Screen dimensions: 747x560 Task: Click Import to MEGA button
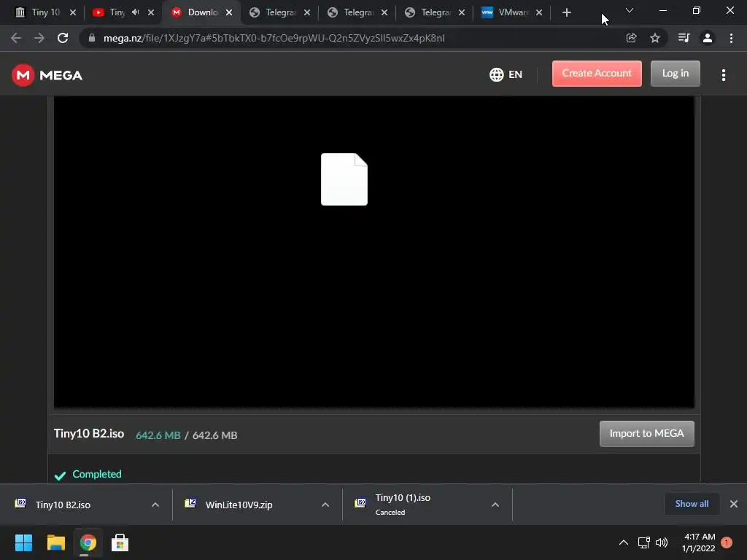(646, 433)
